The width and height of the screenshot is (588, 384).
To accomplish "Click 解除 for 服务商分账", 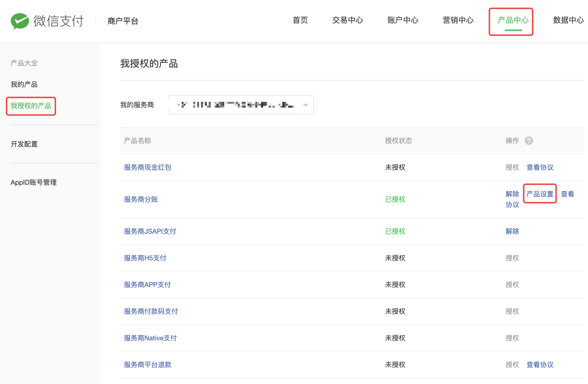I will (512, 194).
